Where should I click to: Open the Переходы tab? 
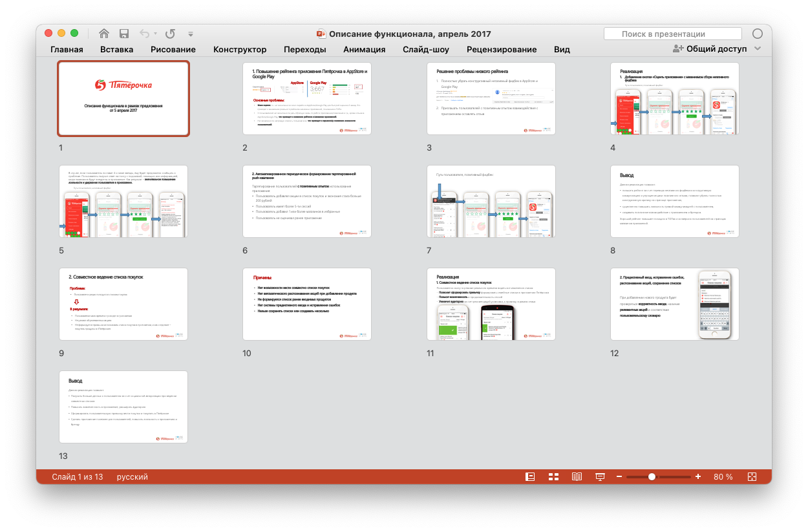[x=305, y=49]
